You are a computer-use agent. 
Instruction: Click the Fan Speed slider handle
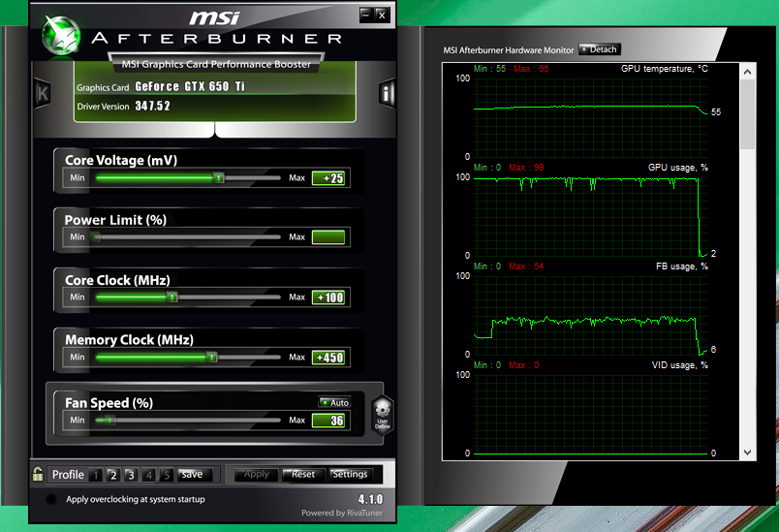click(109, 421)
